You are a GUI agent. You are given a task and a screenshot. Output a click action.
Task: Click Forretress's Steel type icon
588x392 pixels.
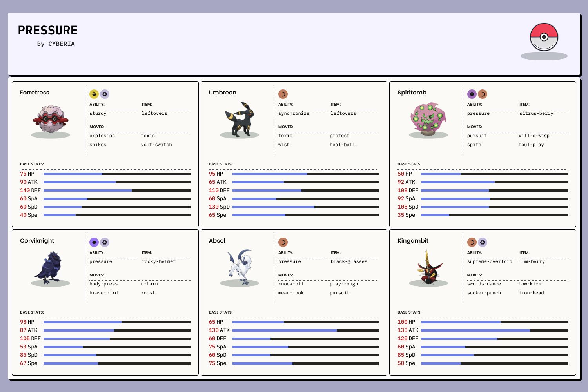tap(105, 94)
